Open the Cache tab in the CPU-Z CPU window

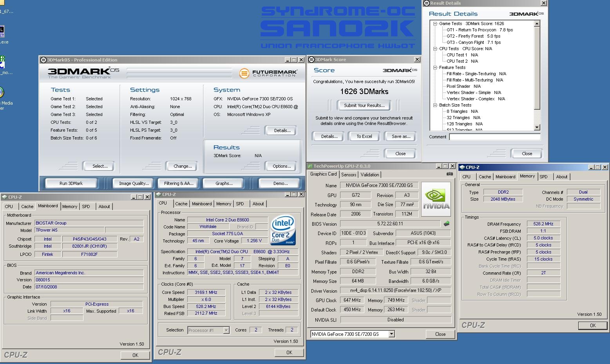pos(181,204)
